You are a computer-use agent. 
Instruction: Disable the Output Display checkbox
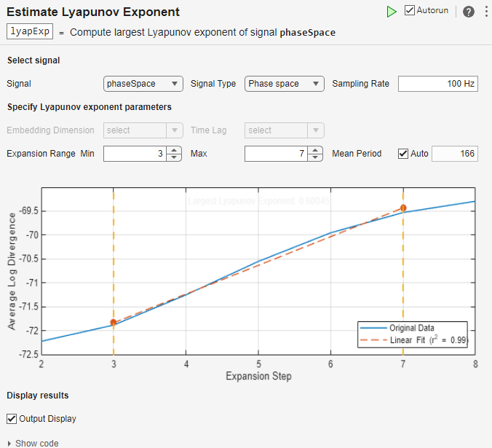(x=12, y=419)
